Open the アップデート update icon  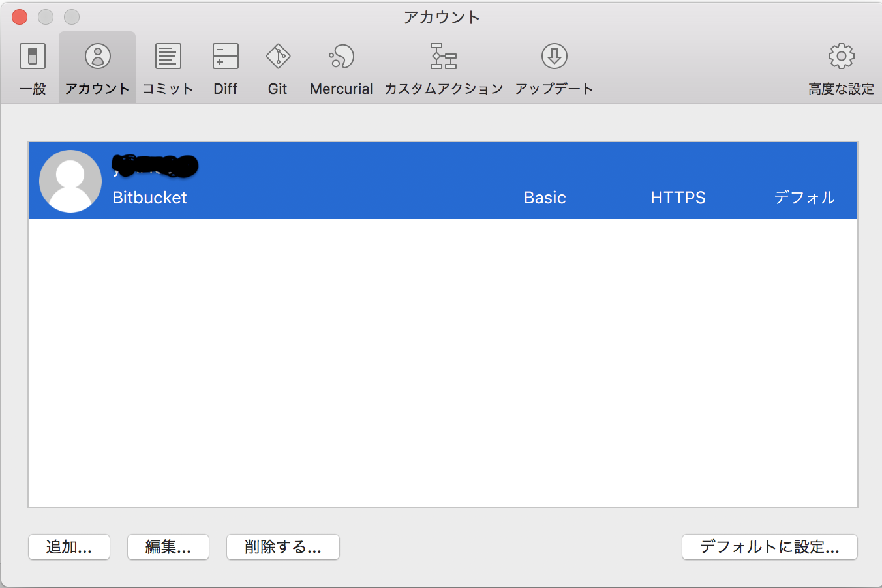554,56
